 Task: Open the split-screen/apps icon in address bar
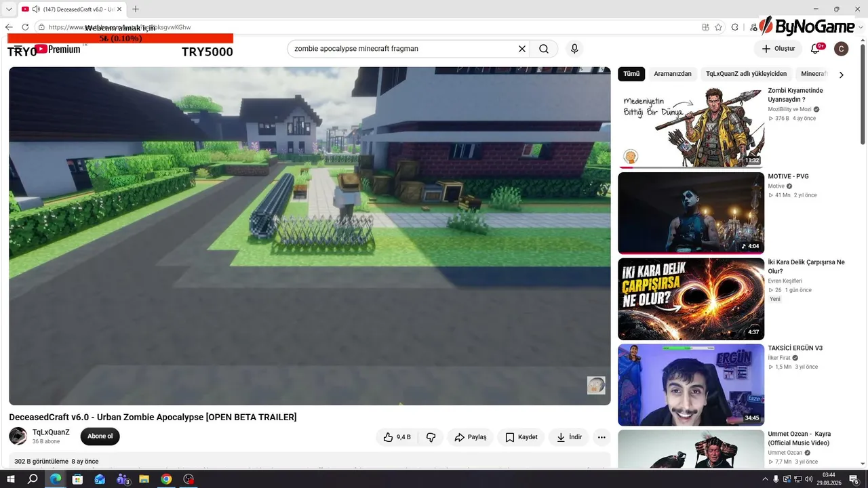[706, 27]
